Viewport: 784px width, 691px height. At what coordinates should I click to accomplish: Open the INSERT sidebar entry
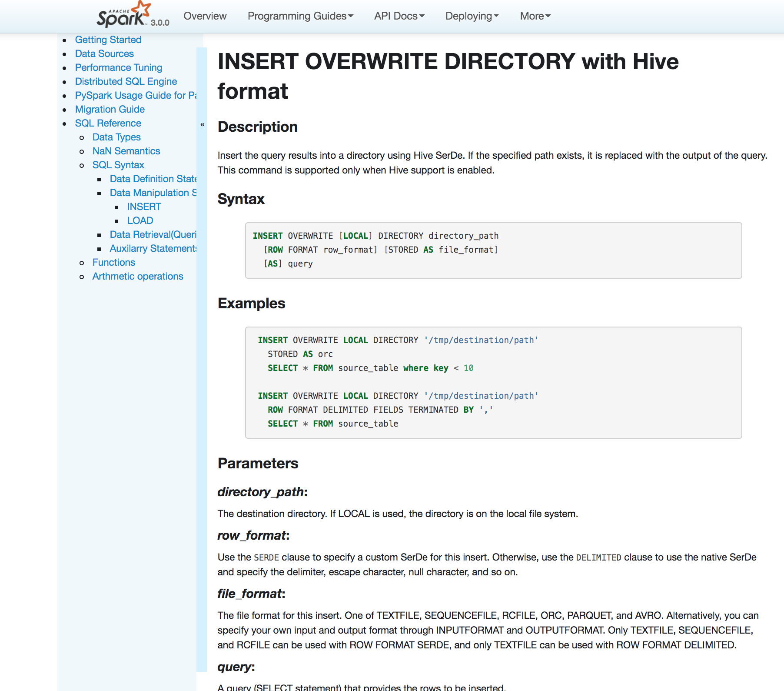[x=144, y=207]
